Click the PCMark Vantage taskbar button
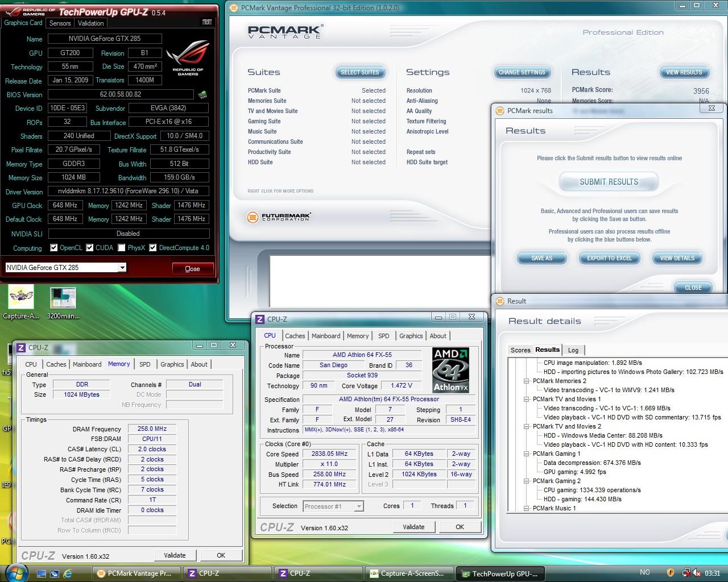 [x=136, y=573]
